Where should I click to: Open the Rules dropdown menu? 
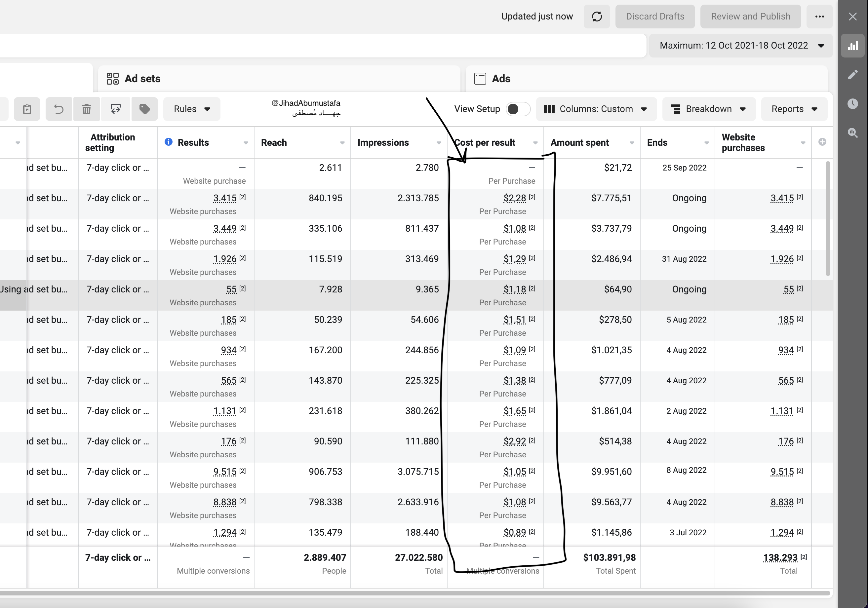[x=192, y=109]
